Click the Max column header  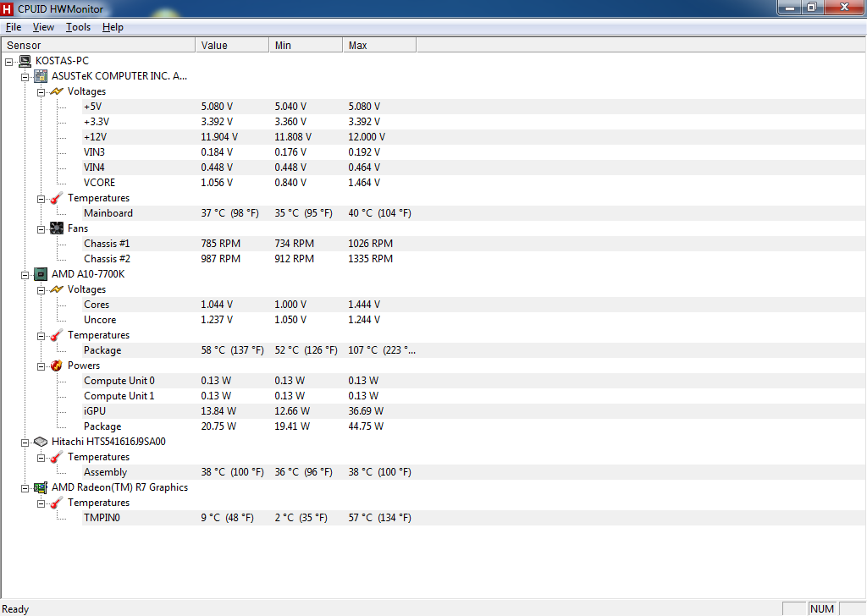pyautogui.click(x=379, y=46)
